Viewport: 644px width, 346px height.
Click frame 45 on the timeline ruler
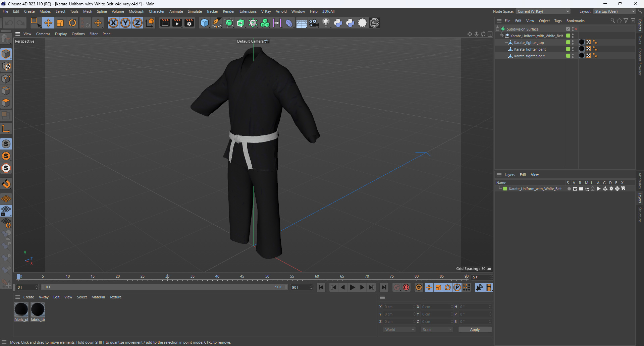coord(242,277)
